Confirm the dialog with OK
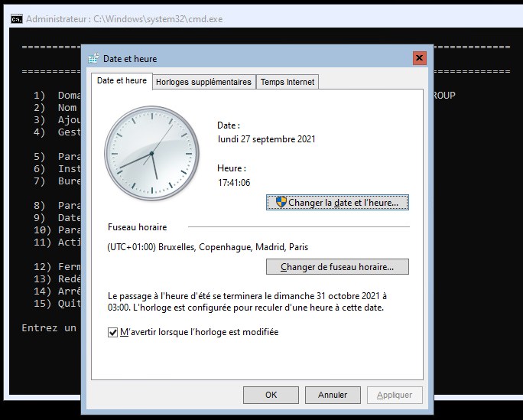The image size is (523, 420). tap(271, 395)
